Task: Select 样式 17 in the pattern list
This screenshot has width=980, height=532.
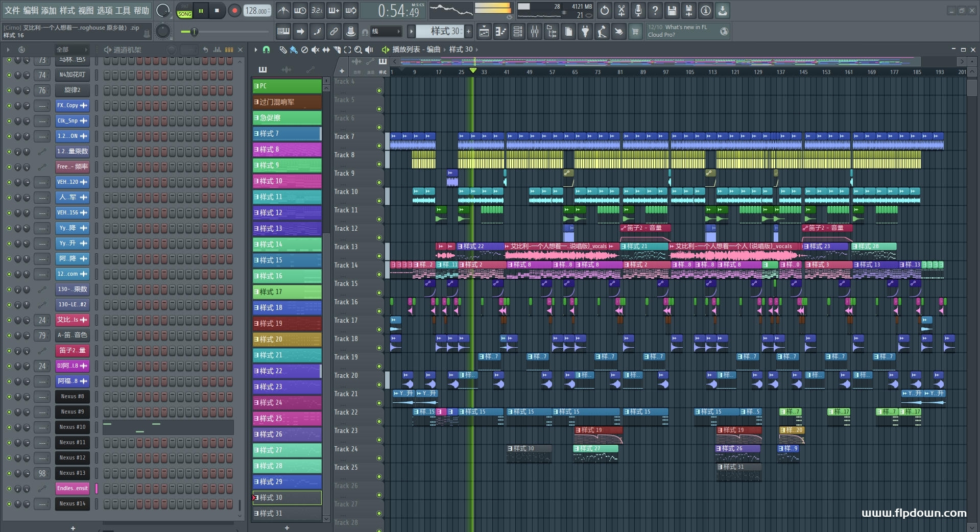Action: [x=286, y=292]
